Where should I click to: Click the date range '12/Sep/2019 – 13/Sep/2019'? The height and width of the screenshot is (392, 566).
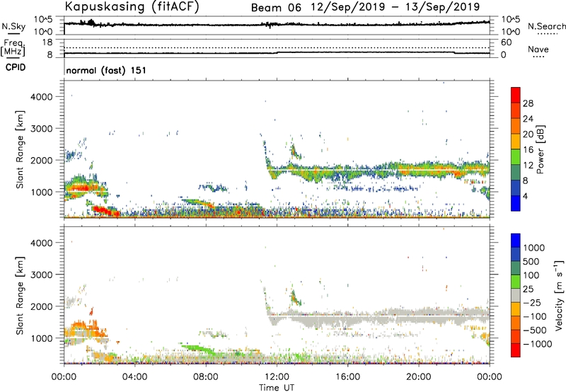point(395,7)
